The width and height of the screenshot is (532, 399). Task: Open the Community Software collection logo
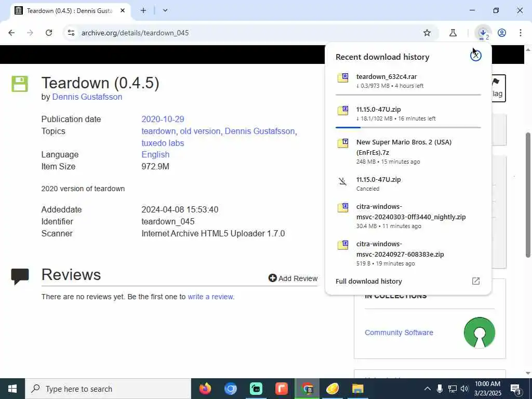point(479,332)
